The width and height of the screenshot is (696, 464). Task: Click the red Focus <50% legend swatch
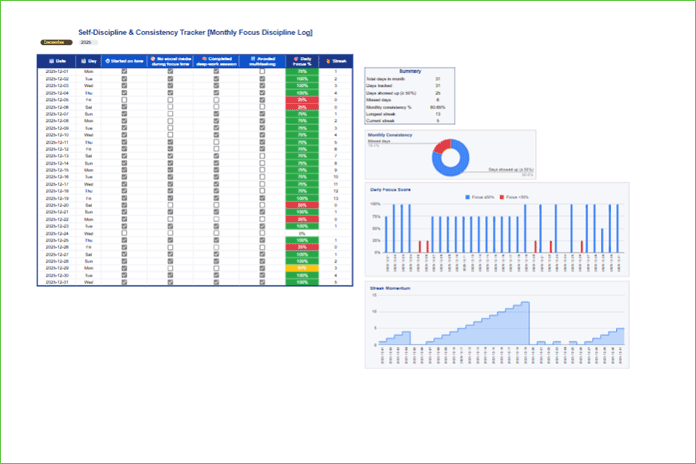tap(502, 197)
